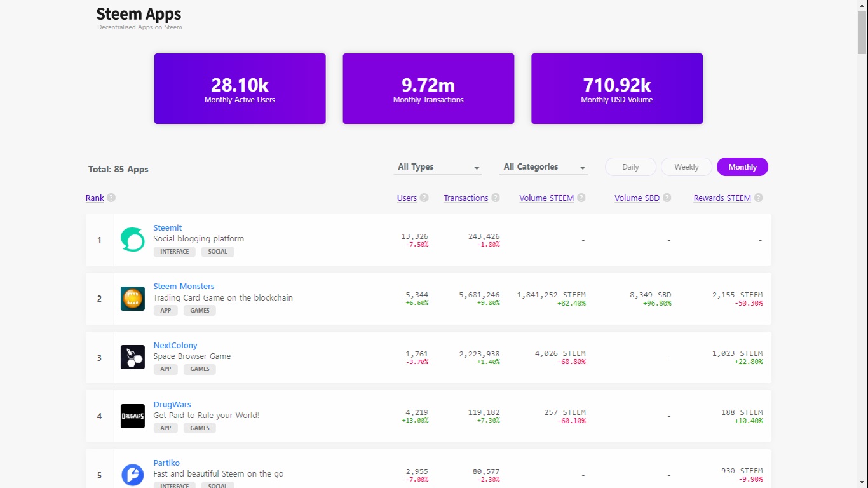Viewport: 868px width, 488px height.
Task: Click help icon next to Users
Action: (x=424, y=198)
